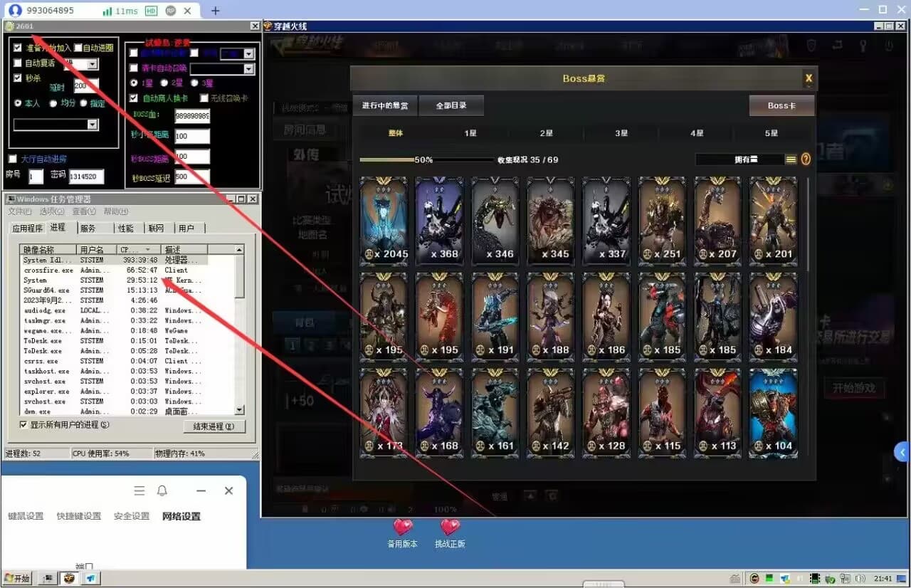Viewport: 911px width, 588px height.
Task: Click the taskbar clock showing 21:41
Action: click(883, 579)
